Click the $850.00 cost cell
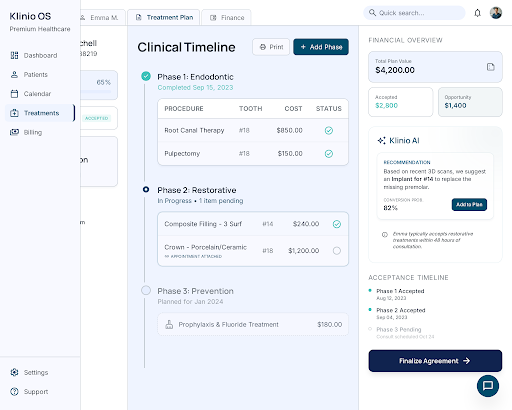Screen dimensions: 512x410 [x=289, y=130]
